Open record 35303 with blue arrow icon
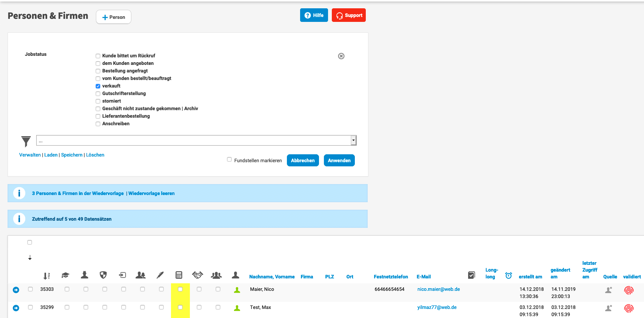Image resolution: width=644 pixels, height=318 pixels. 16,290
